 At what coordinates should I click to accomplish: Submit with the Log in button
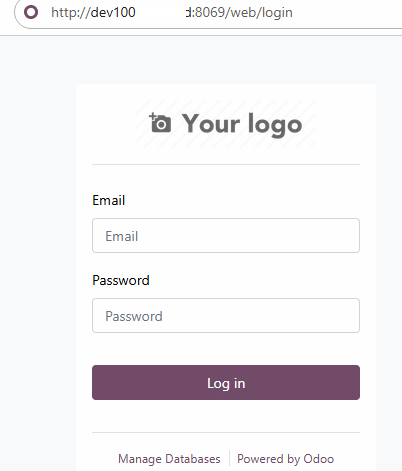[226, 383]
